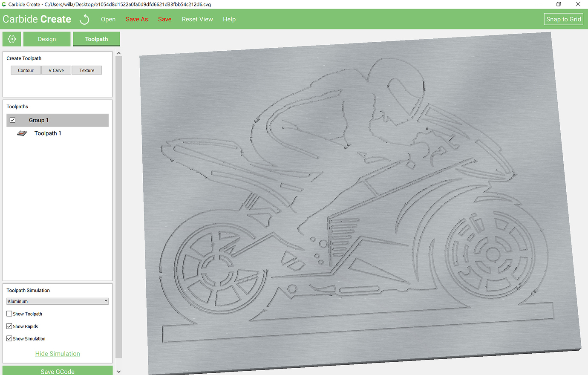This screenshot has width=588, height=375.
Task: Click the Carbide Create title bar logo
Action: pyautogui.click(x=4, y=4)
